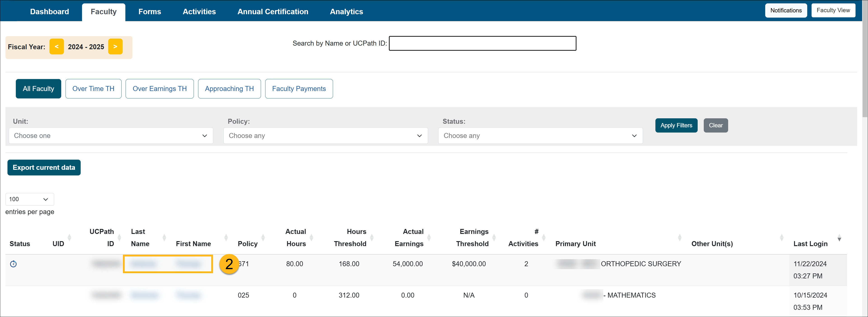Screen dimensions: 868x317
Task: Open the Policy filter dropdown
Action: [x=325, y=136]
